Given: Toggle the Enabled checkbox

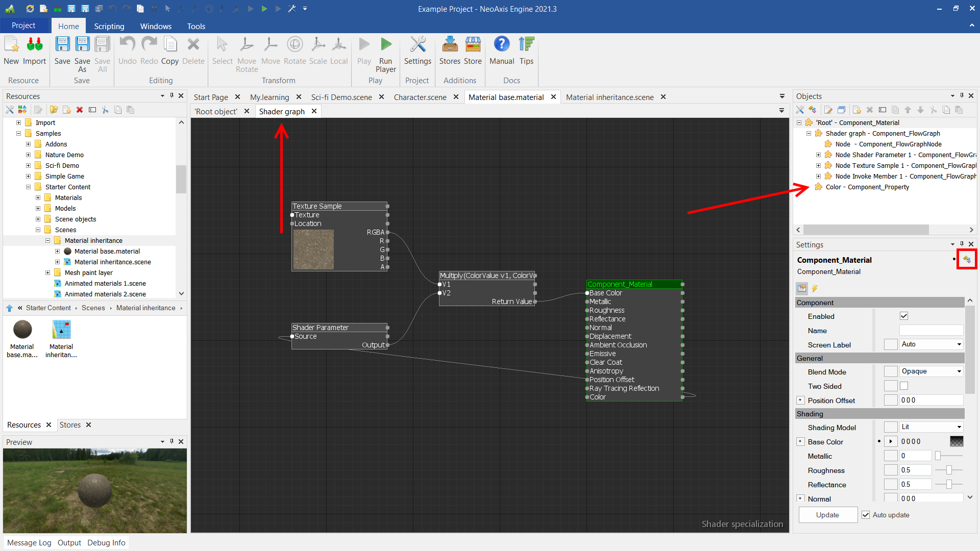Looking at the screenshot, I should [x=904, y=316].
